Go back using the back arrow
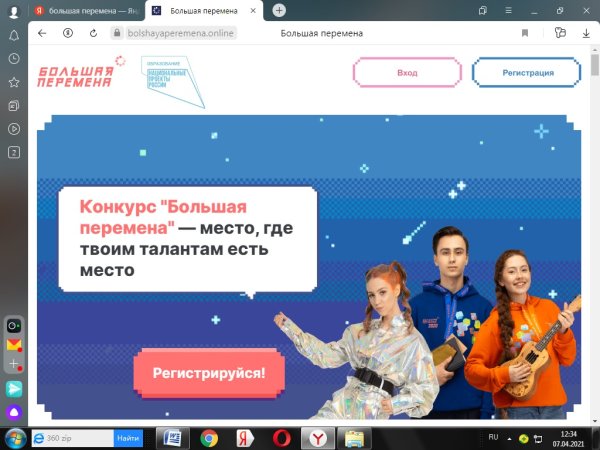The image size is (600, 450). (42, 33)
